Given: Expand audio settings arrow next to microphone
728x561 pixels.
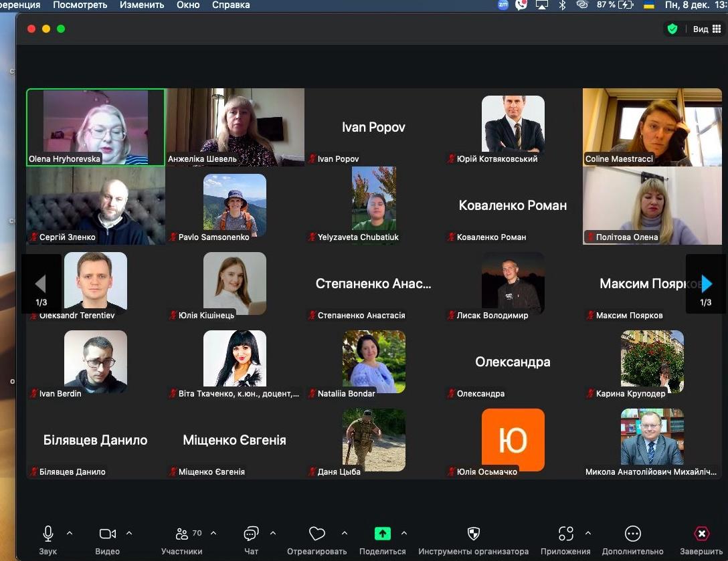Looking at the screenshot, I should click(70, 533).
